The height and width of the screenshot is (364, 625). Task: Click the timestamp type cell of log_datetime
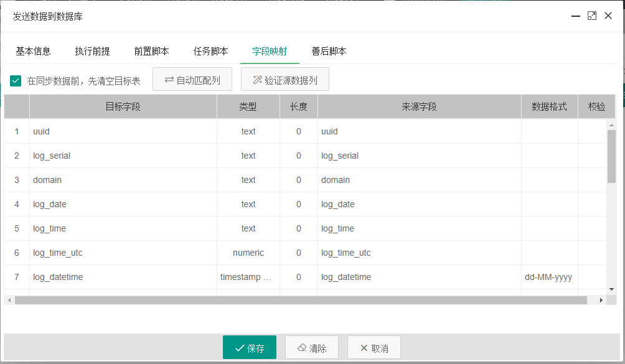(248, 277)
